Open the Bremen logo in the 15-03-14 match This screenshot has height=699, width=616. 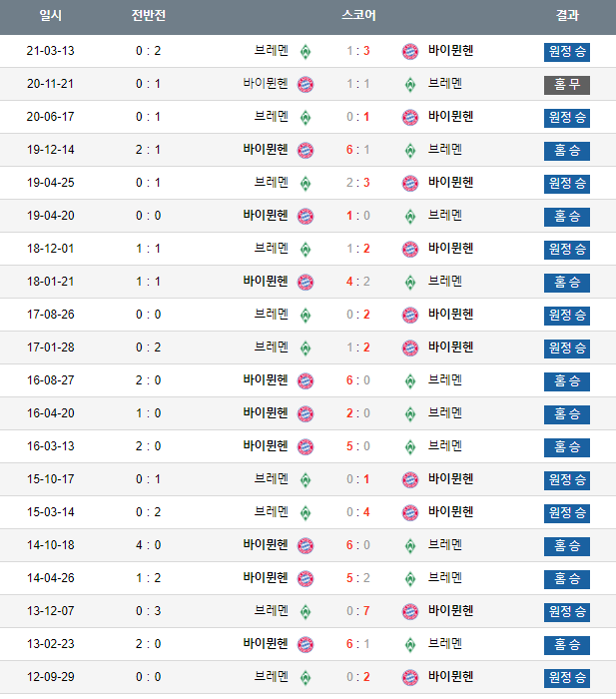pyautogui.click(x=306, y=512)
